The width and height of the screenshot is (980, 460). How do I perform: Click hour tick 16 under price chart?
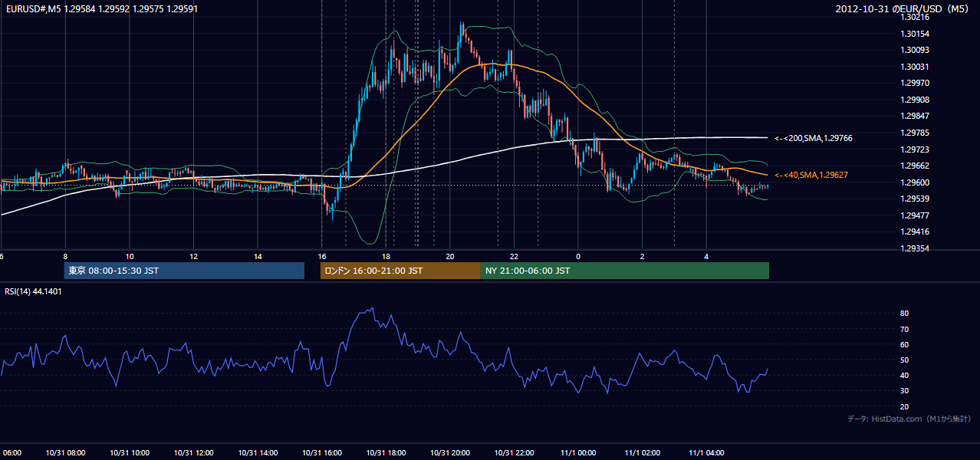click(x=322, y=256)
